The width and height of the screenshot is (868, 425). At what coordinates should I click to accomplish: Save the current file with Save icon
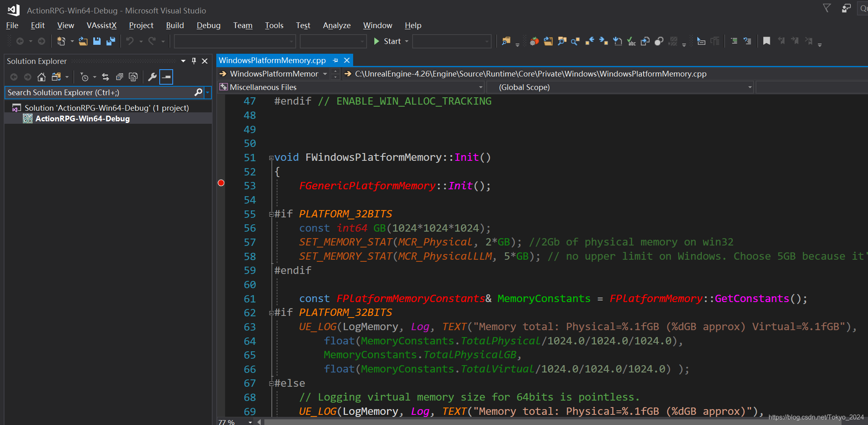click(97, 41)
